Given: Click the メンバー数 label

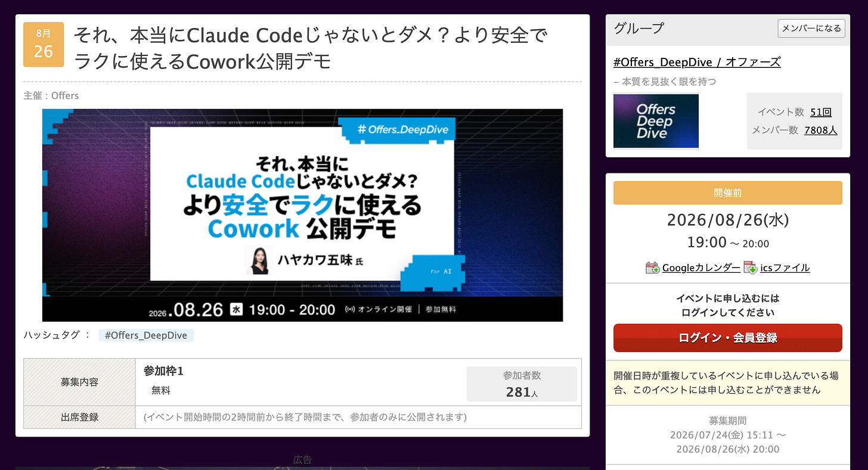Looking at the screenshot, I should (775, 130).
